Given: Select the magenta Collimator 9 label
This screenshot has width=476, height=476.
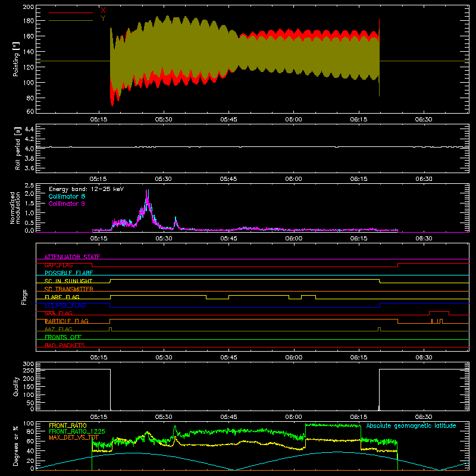Looking at the screenshot, I should (x=67, y=203).
